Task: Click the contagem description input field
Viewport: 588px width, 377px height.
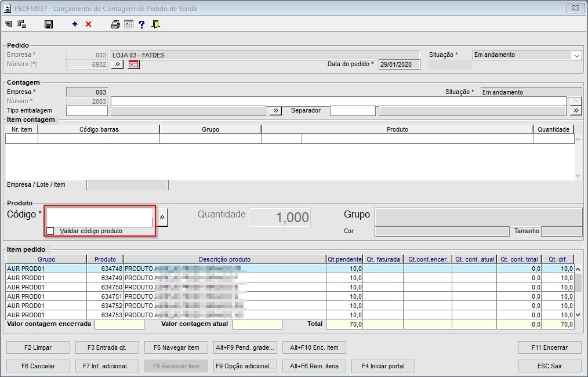Action: (x=338, y=101)
